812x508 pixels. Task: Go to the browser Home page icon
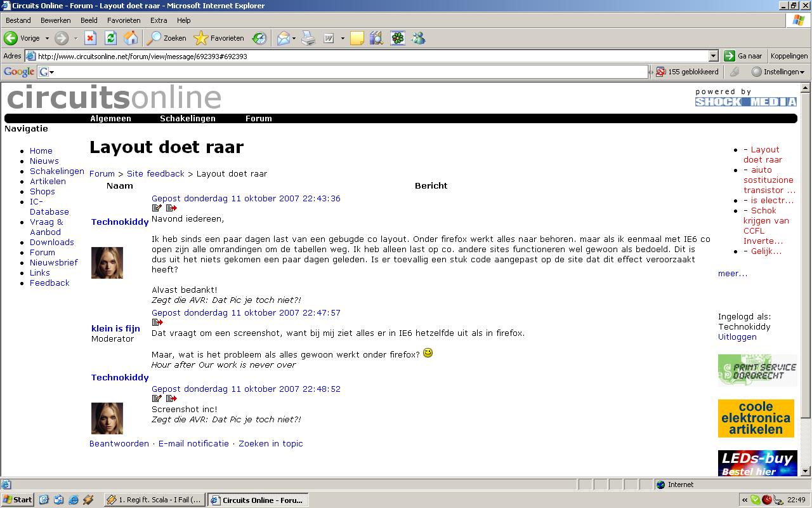(131, 38)
